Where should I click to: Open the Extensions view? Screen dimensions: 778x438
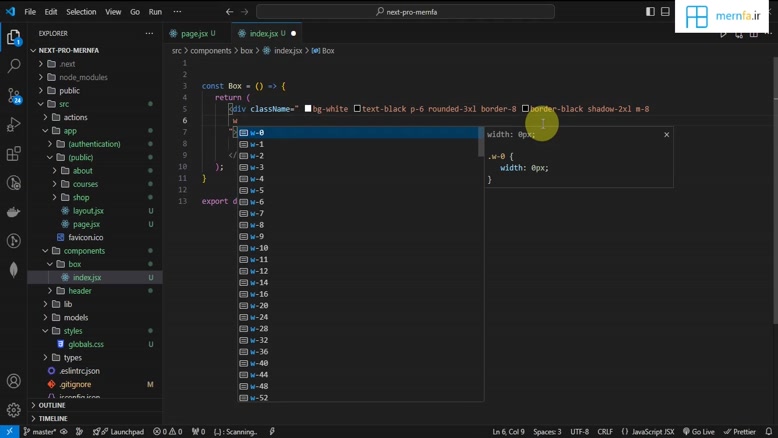pos(14,154)
